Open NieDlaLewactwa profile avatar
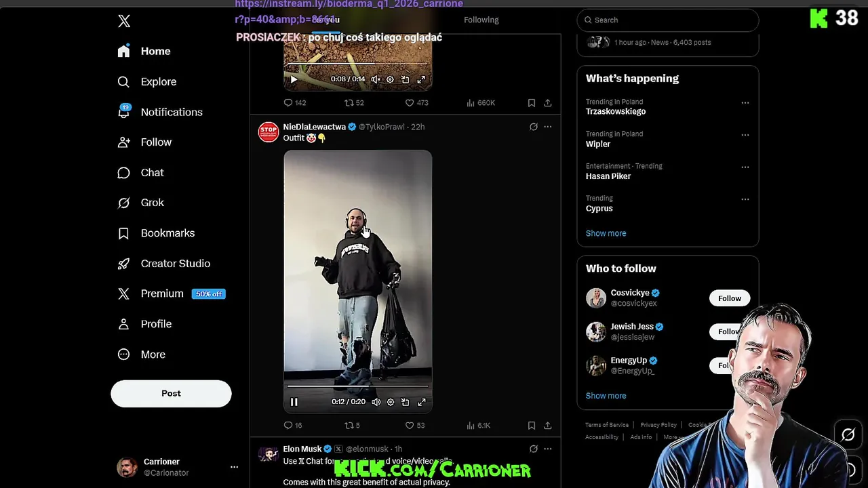The image size is (868, 488). pos(269,132)
